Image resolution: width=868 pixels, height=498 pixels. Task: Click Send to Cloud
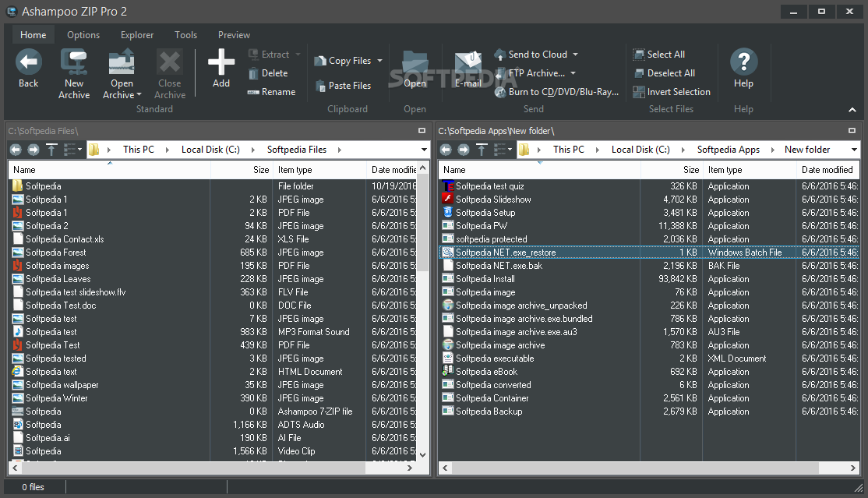[x=531, y=55]
